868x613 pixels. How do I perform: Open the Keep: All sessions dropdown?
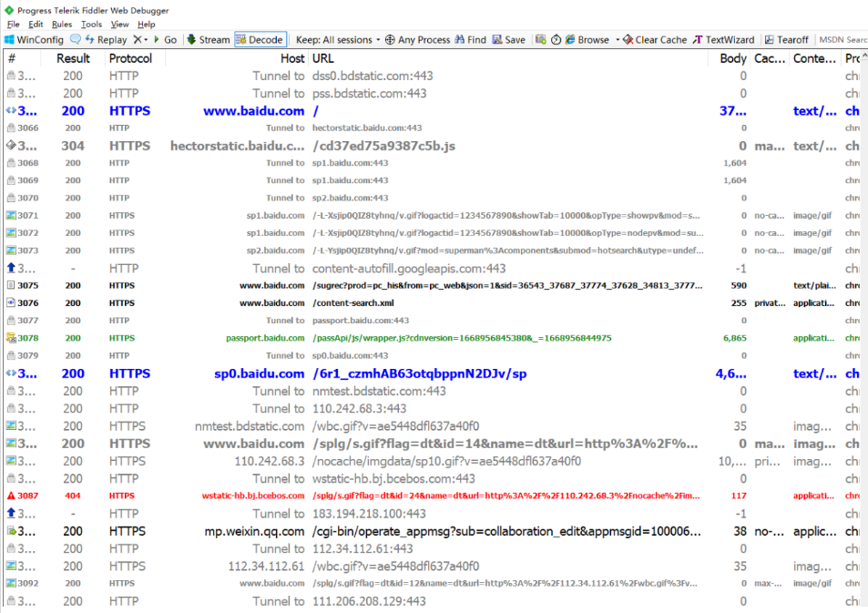338,40
